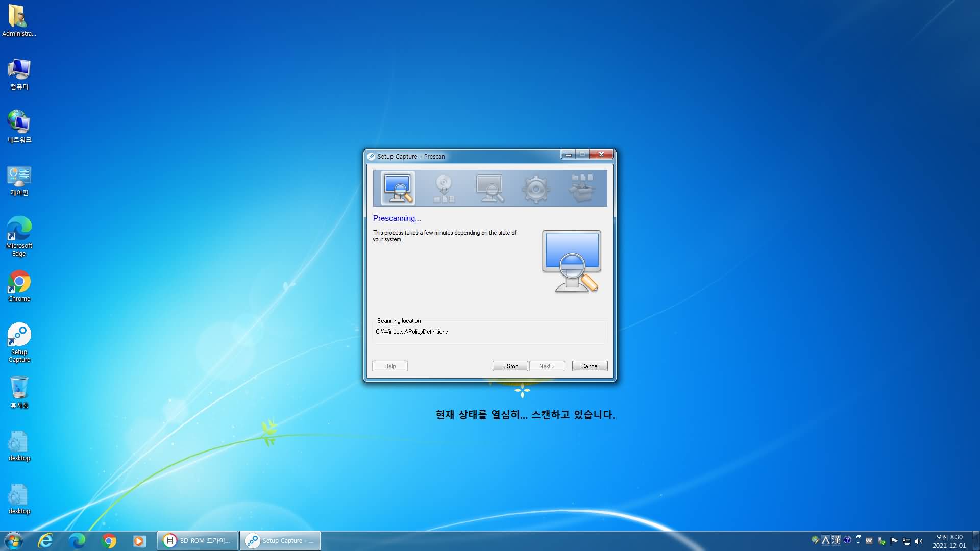
Task: Click the gear settings step icon in banner
Action: click(535, 189)
